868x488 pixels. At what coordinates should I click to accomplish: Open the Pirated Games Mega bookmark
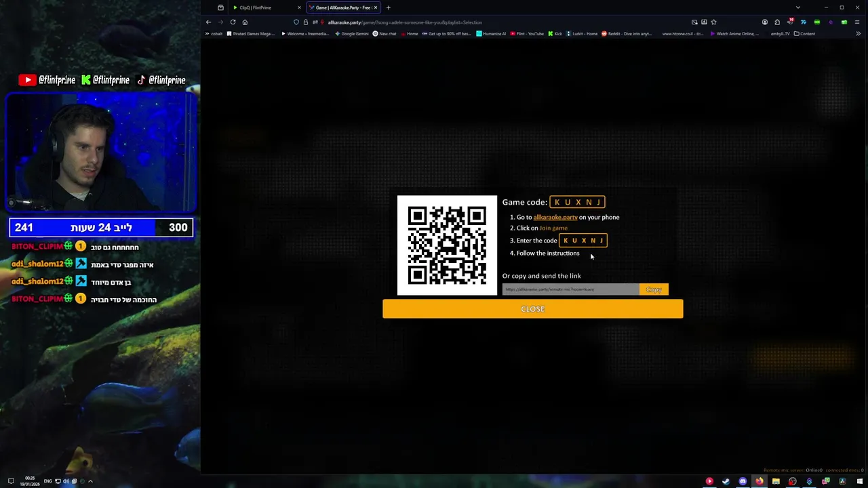pos(251,33)
